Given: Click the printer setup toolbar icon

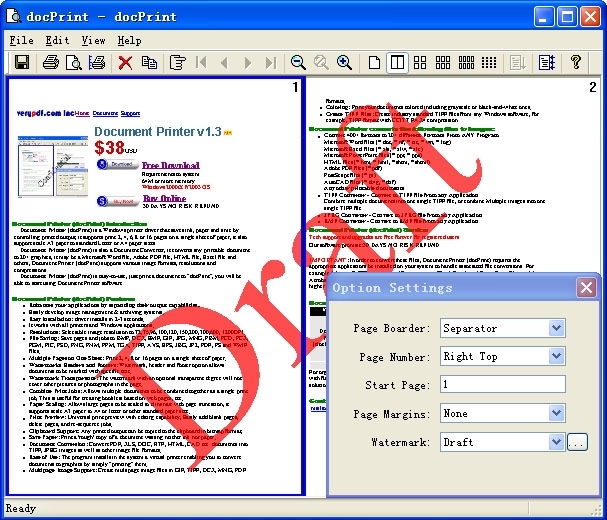Looking at the screenshot, I should coord(97,62).
